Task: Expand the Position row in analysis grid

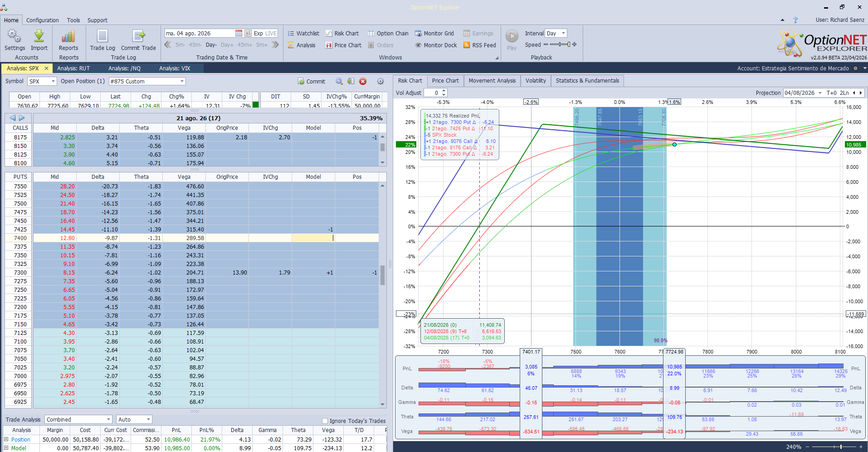Action: [6, 439]
